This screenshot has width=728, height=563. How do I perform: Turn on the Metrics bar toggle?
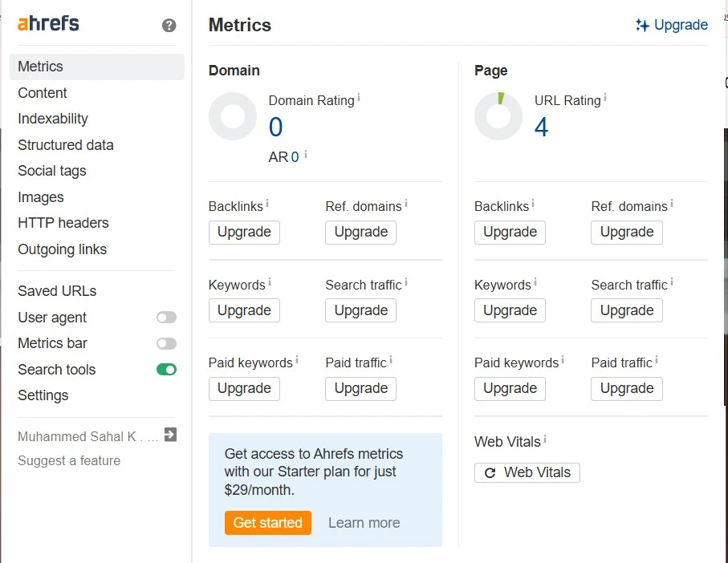point(166,343)
